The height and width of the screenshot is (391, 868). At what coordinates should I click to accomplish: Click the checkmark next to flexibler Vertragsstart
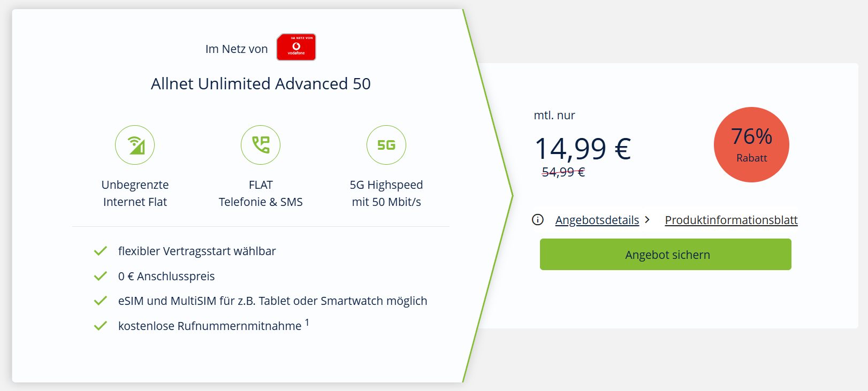101,251
